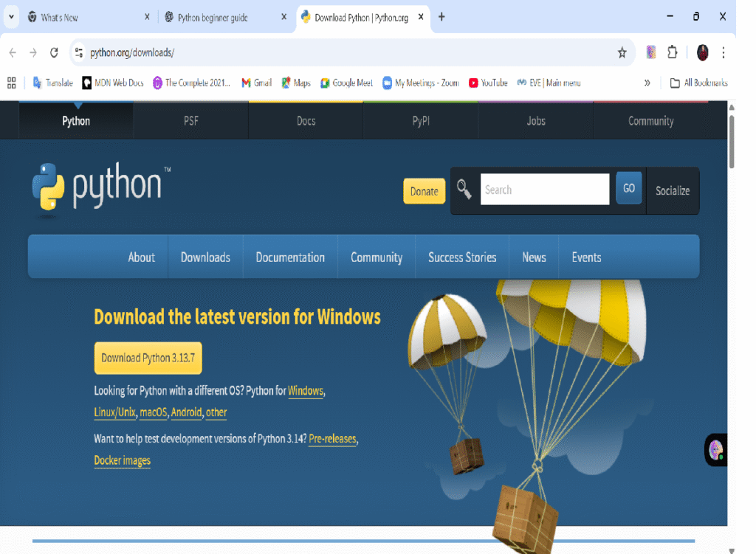Open the YouTube bookmark
This screenshot has width=756, height=554.
[488, 83]
